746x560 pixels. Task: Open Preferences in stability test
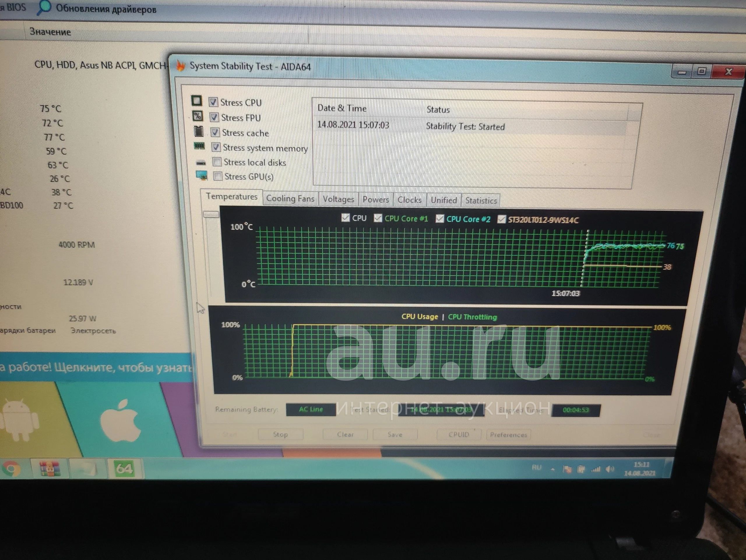point(508,435)
